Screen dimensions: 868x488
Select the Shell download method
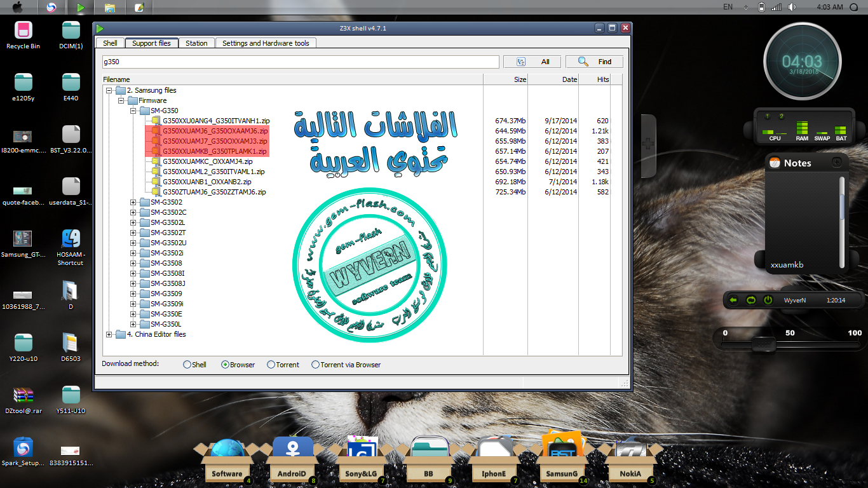click(187, 365)
